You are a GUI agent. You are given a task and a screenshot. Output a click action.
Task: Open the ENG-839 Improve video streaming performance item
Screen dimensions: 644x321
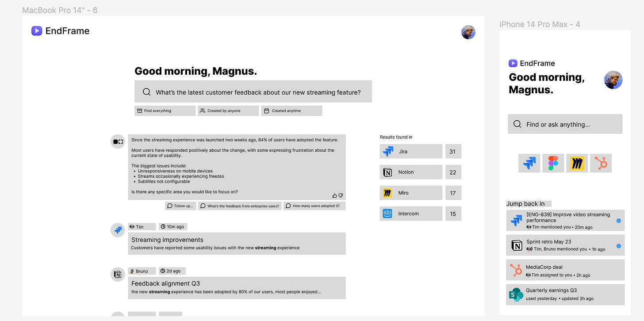(565, 220)
